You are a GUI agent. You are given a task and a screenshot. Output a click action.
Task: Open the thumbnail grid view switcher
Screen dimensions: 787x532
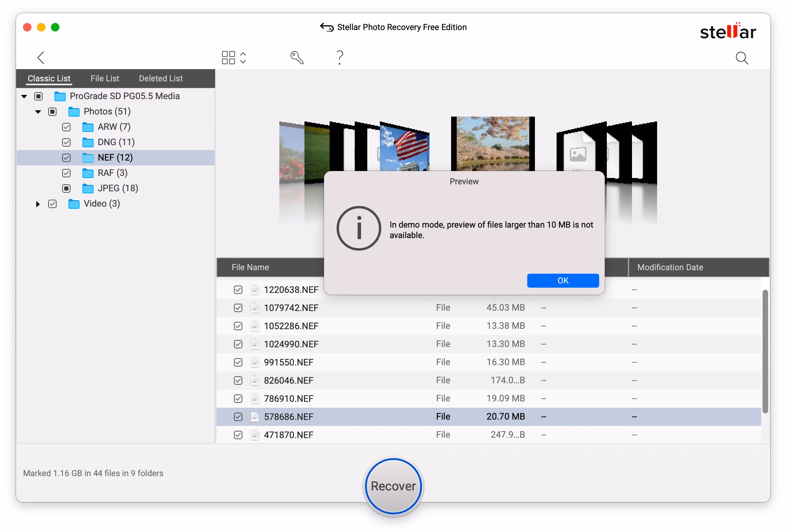[234, 58]
